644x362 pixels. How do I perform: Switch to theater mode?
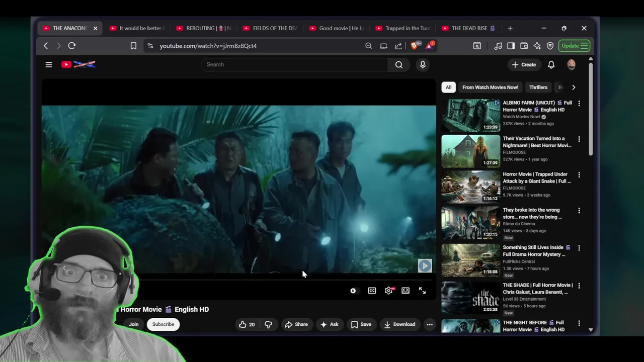click(406, 291)
